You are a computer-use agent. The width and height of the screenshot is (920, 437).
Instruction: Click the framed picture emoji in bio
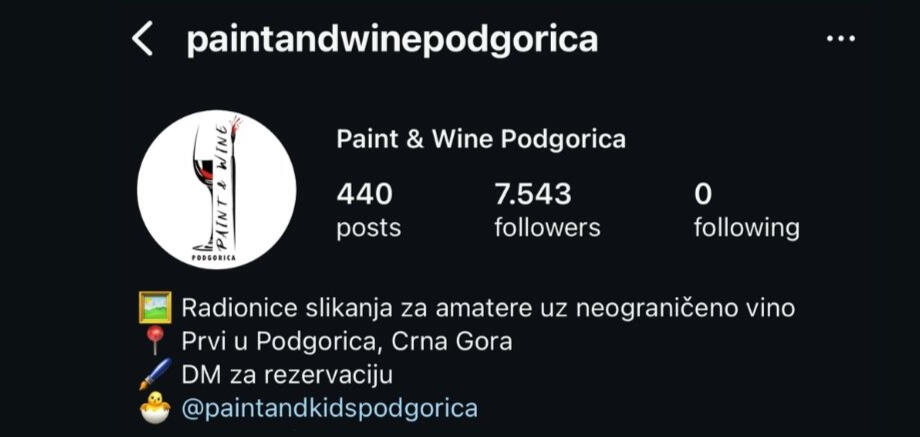[x=155, y=307]
